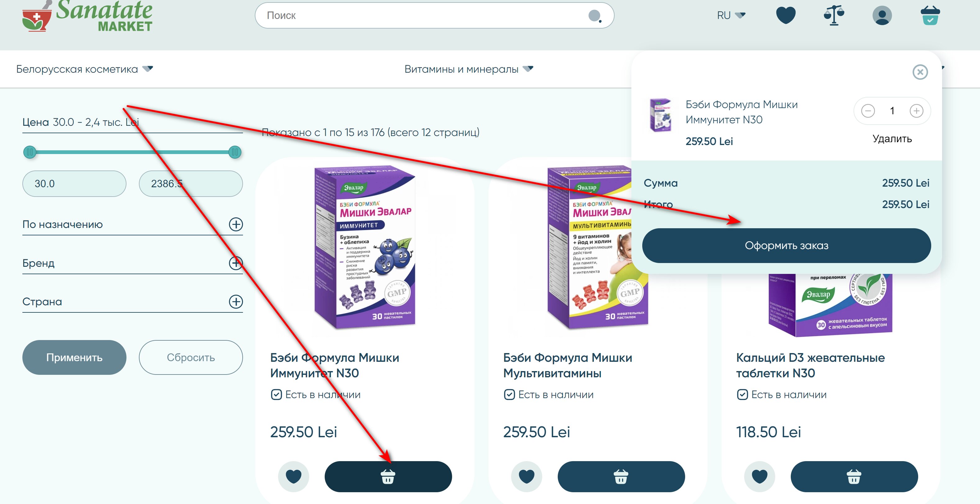Open Белорусская косметика menu
980x504 pixels.
[x=85, y=69]
